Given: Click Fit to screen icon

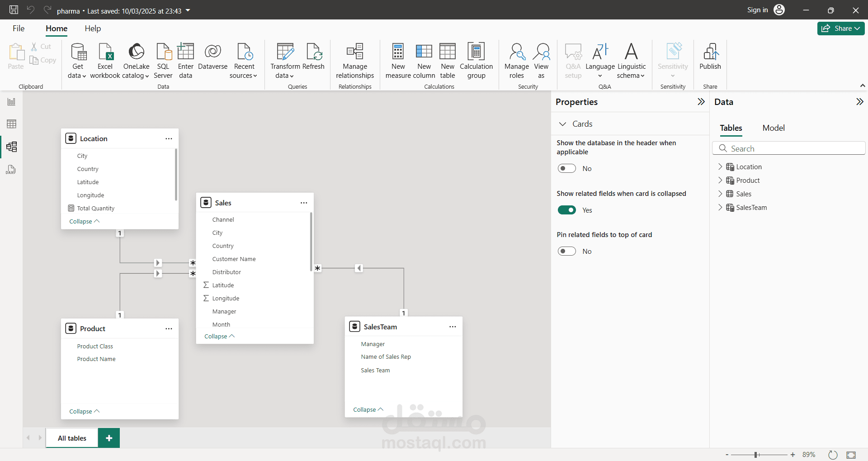Looking at the screenshot, I should click(x=851, y=455).
